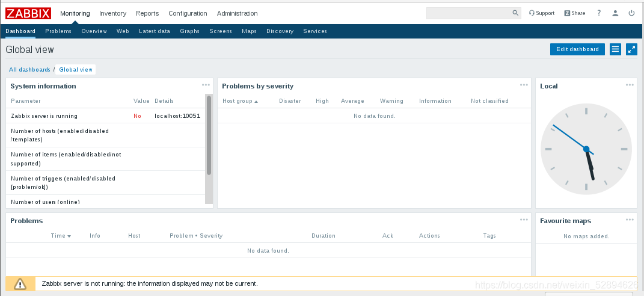Click in the top search field
The image size is (644, 296).
pyautogui.click(x=469, y=13)
